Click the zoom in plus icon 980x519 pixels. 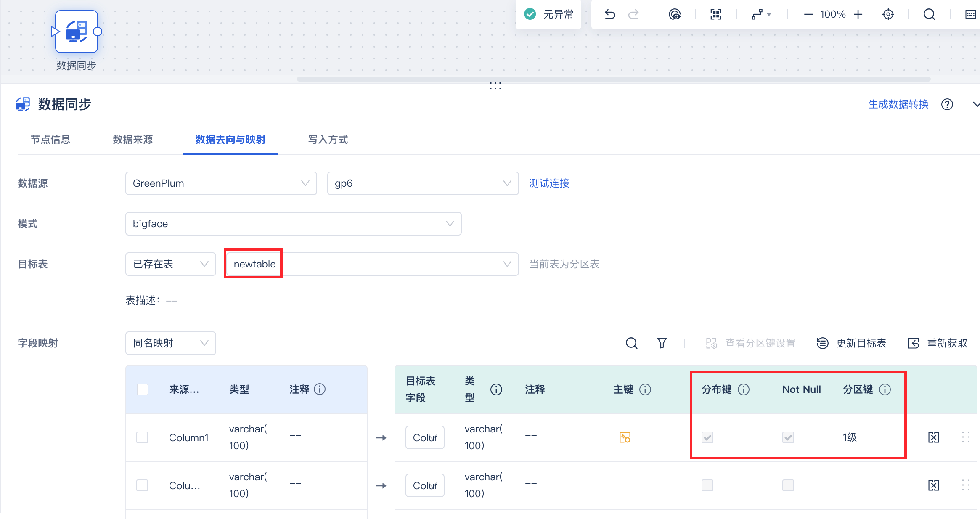(858, 15)
